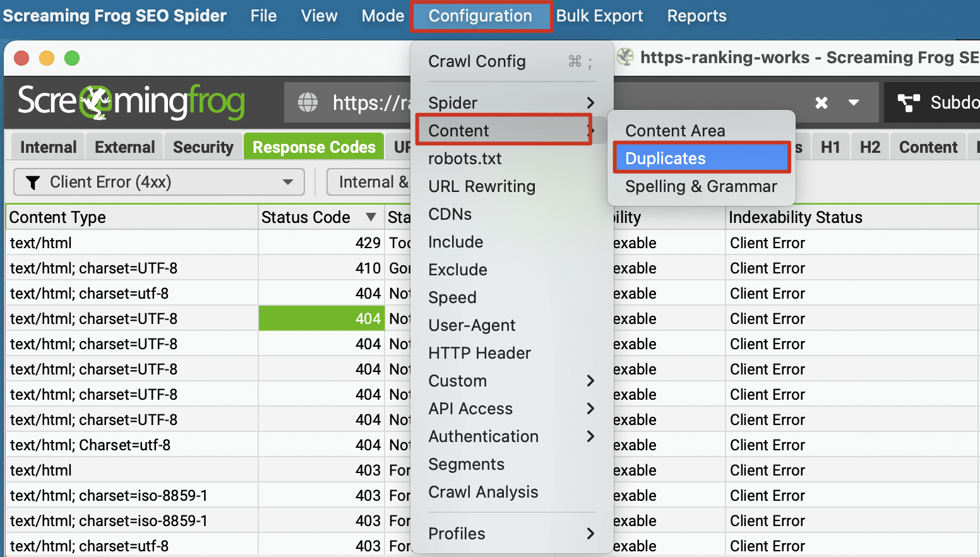Image resolution: width=980 pixels, height=557 pixels.
Task: Switch to the H1 tab
Action: pyautogui.click(x=830, y=147)
